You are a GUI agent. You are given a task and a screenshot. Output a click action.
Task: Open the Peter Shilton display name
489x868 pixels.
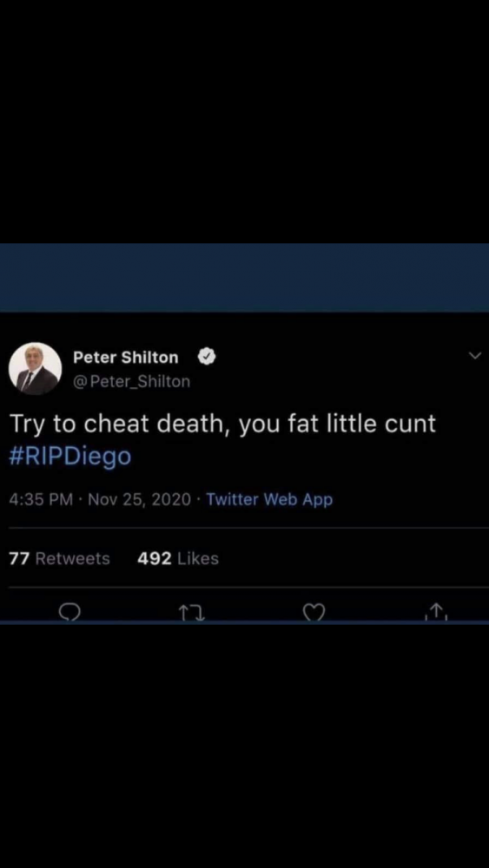pyautogui.click(x=126, y=358)
